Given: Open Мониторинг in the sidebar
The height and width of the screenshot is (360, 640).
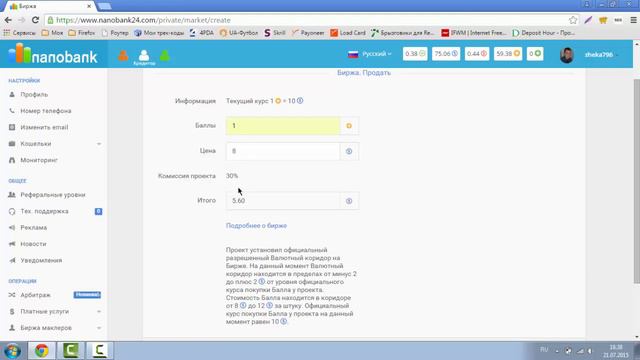Looking at the screenshot, I should coord(39,160).
